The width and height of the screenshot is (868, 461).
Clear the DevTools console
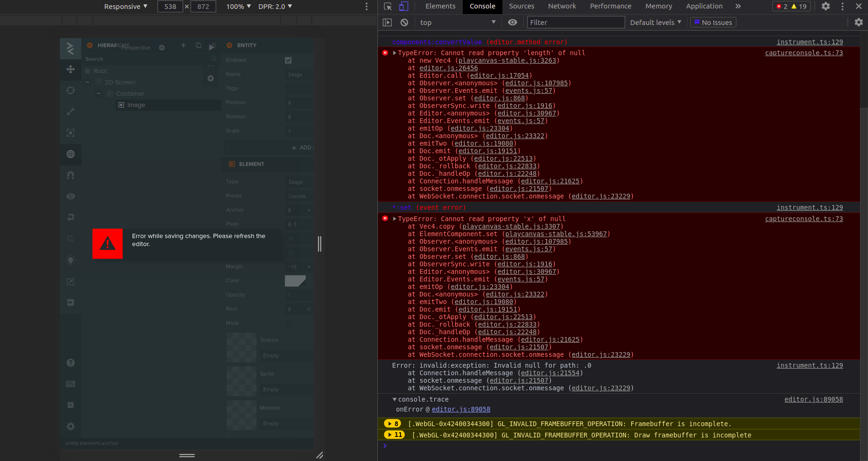[404, 22]
